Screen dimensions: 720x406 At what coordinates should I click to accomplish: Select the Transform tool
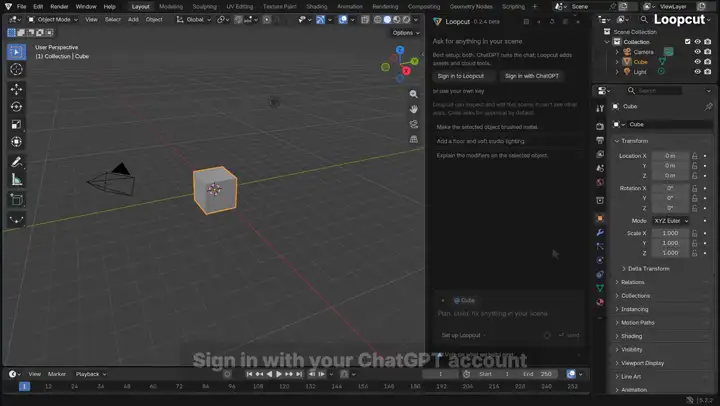[17, 142]
